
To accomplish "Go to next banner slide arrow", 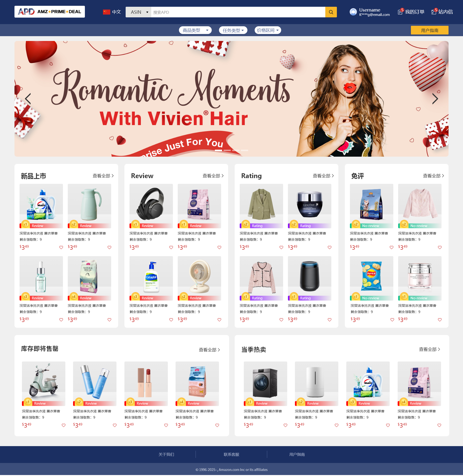I will tap(435, 99).
